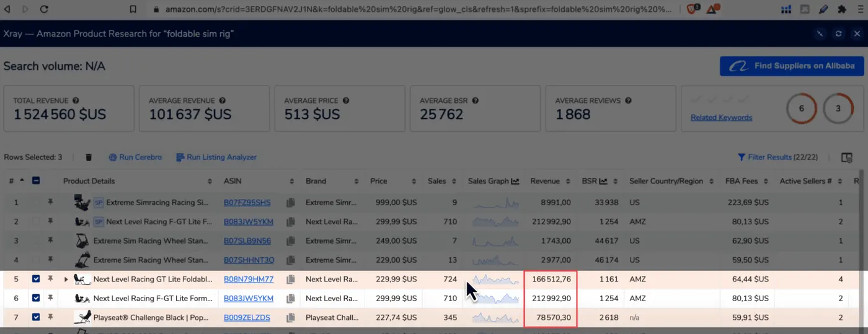Open the Brave Rewards triangle icon
The width and height of the screenshot is (868, 334).
click(x=713, y=9)
